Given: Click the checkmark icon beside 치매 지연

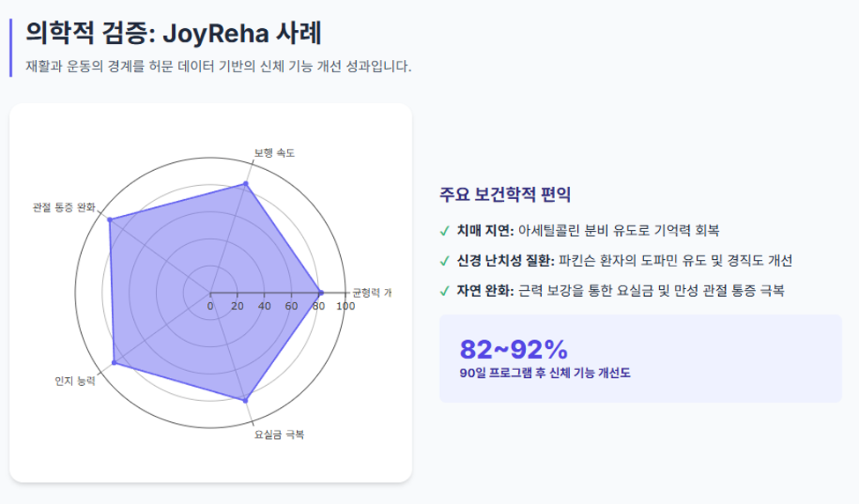Looking at the screenshot, I should [444, 231].
